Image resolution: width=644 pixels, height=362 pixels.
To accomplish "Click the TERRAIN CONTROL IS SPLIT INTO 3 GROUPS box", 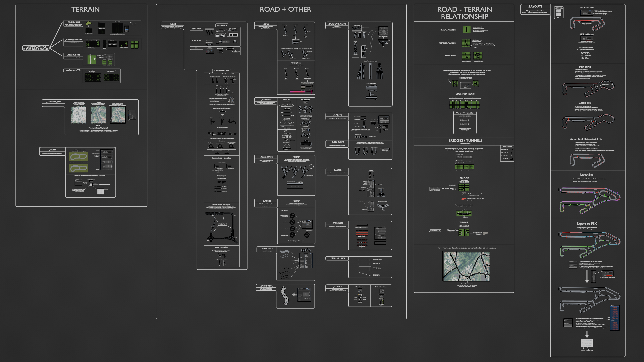I will tap(36, 48).
